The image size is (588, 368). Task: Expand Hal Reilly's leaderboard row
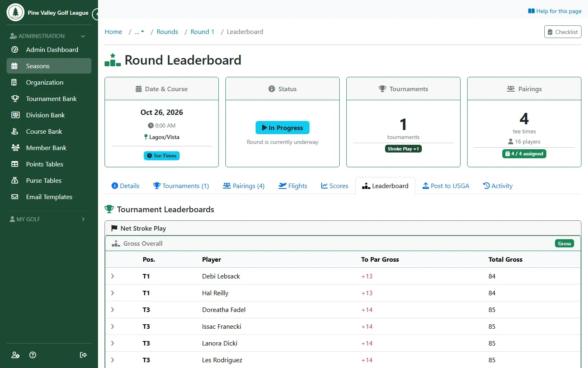tap(112, 293)
